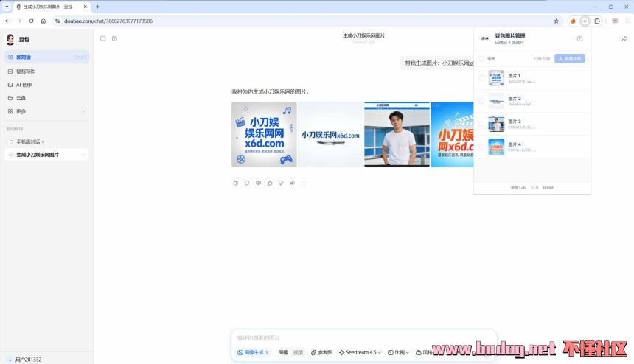Open the generated knife logo image

pos(330,134)
